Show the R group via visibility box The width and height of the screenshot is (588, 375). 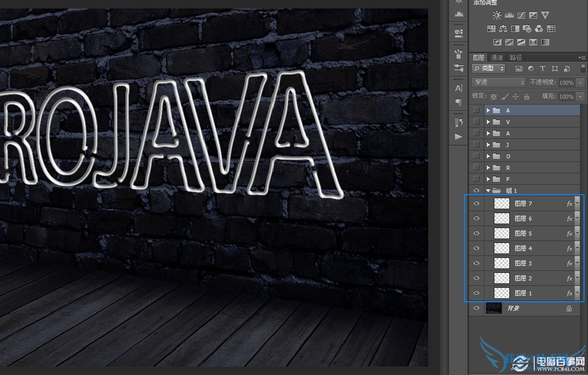pyautogui.click(x=476, y=167)
